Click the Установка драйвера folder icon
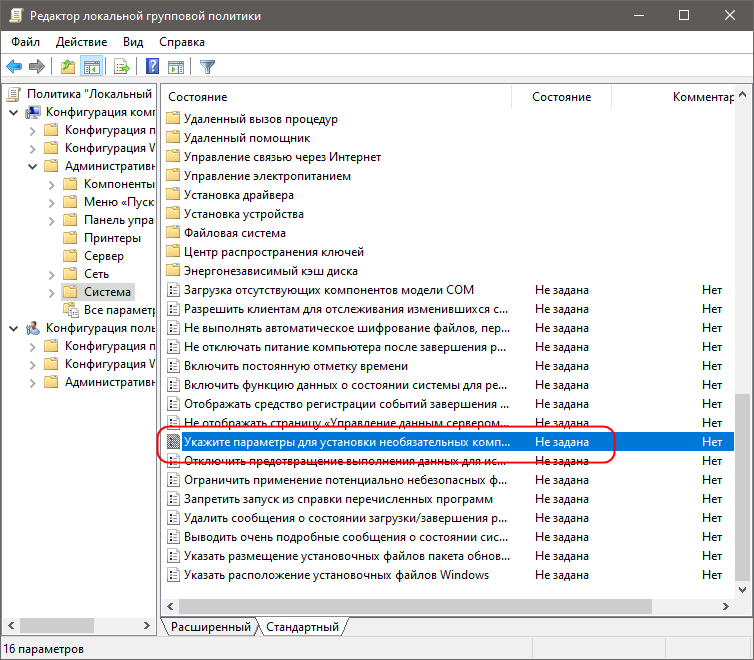 pyautogui.click(x=173, y=194)
